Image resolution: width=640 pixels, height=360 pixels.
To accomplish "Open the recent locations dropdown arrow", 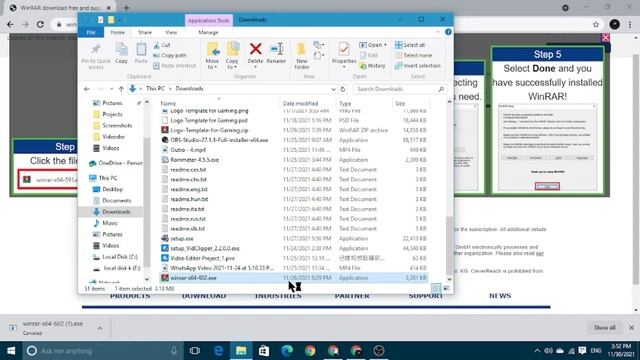I will 111,89.
